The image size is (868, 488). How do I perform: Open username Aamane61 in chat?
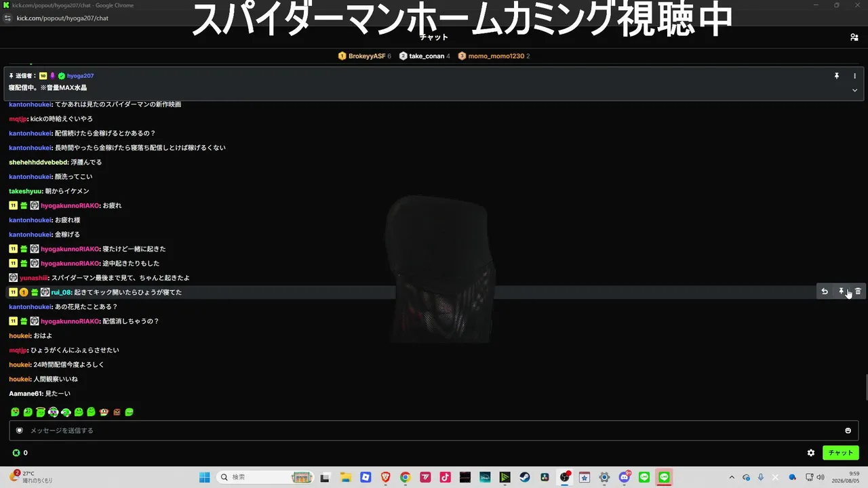26,394
